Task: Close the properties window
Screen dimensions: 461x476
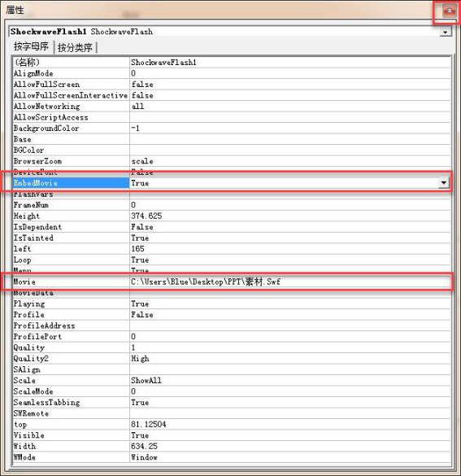Action: (x=450, y=11)
